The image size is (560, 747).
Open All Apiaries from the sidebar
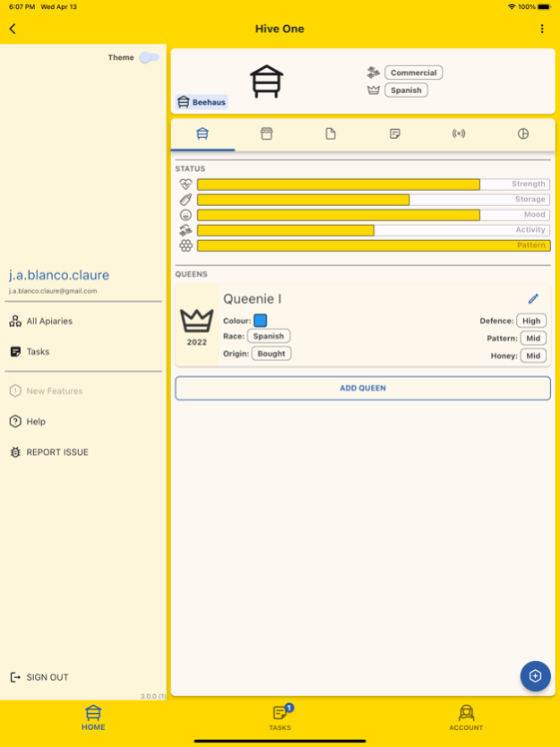[83, 321]
